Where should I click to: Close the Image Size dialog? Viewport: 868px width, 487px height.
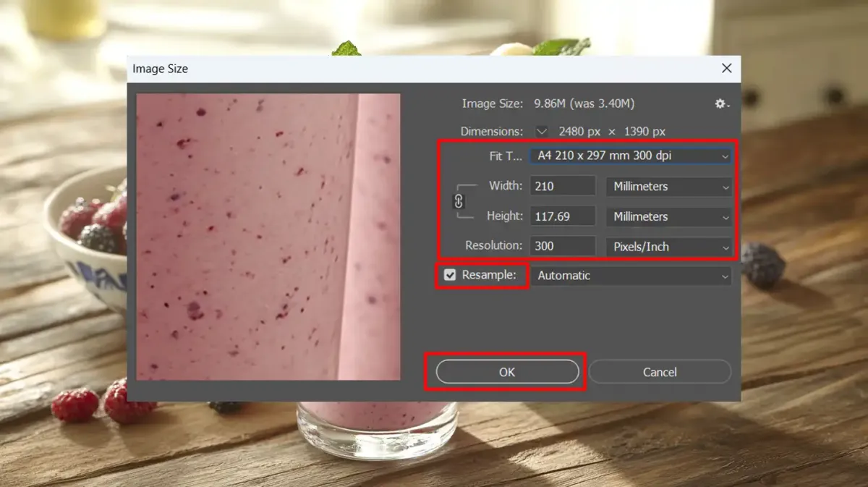727,68
